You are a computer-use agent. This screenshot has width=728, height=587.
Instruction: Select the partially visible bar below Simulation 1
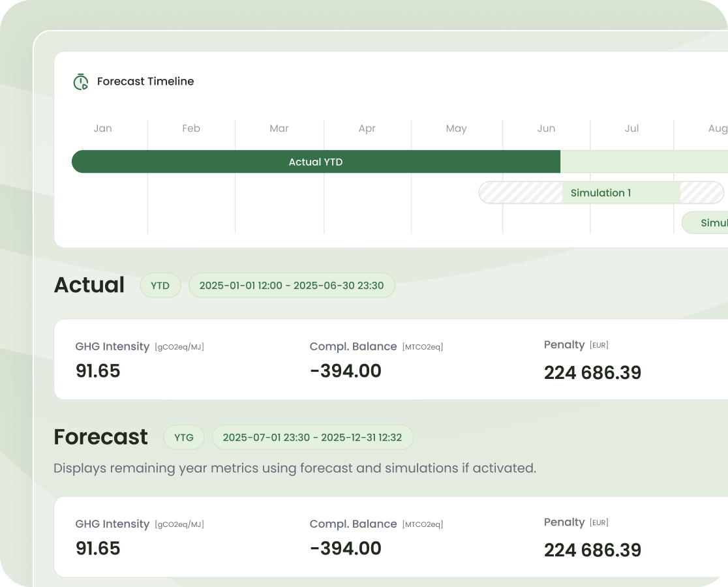click(706, 223)
